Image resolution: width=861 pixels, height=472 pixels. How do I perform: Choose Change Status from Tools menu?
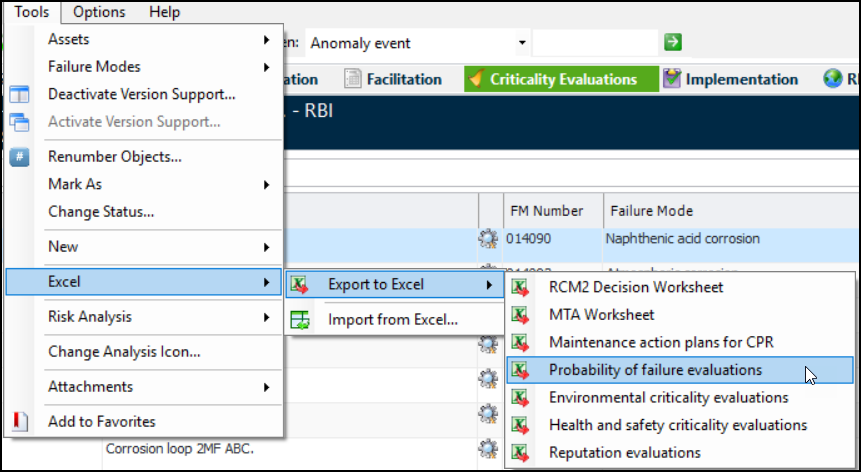coord(100,212)
